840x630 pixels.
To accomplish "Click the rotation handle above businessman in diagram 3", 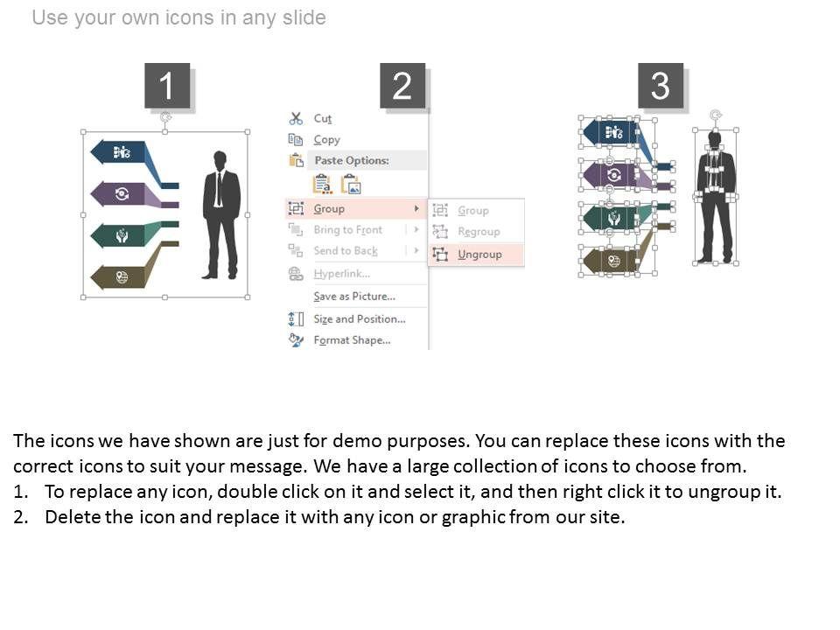I will pos(716,115).
